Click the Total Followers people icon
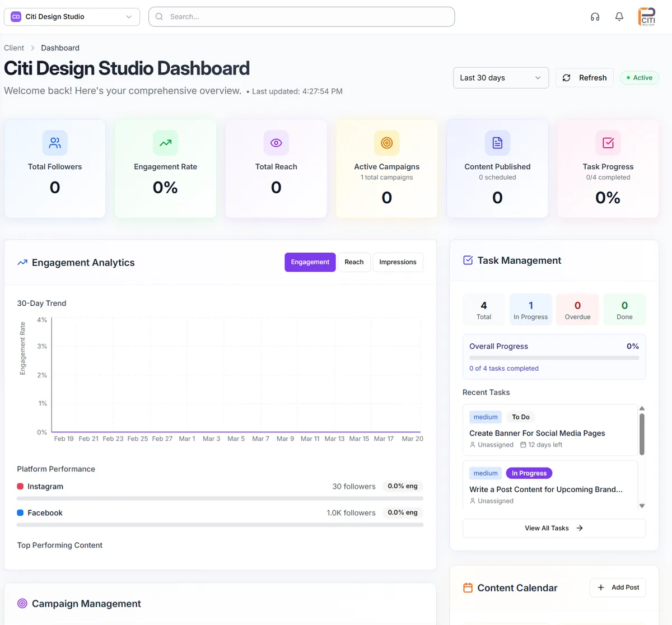The height and width of the screenshot is (625, 672). pos(55,143)
